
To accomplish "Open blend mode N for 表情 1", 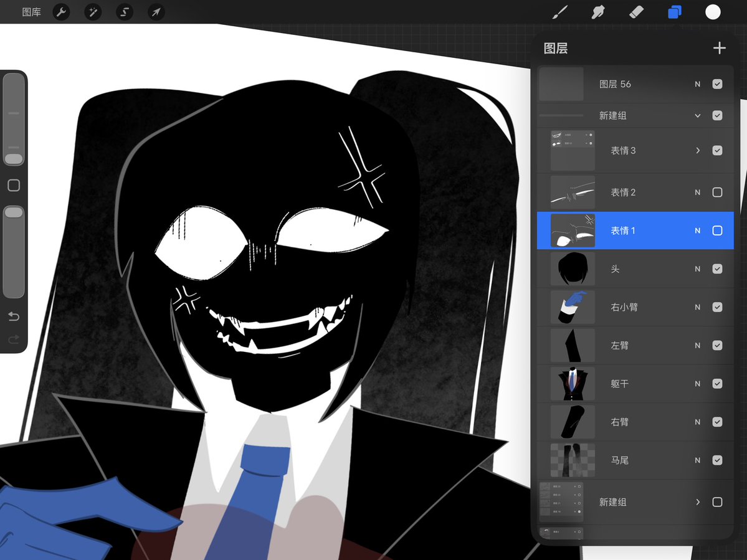I will (697, 230).
